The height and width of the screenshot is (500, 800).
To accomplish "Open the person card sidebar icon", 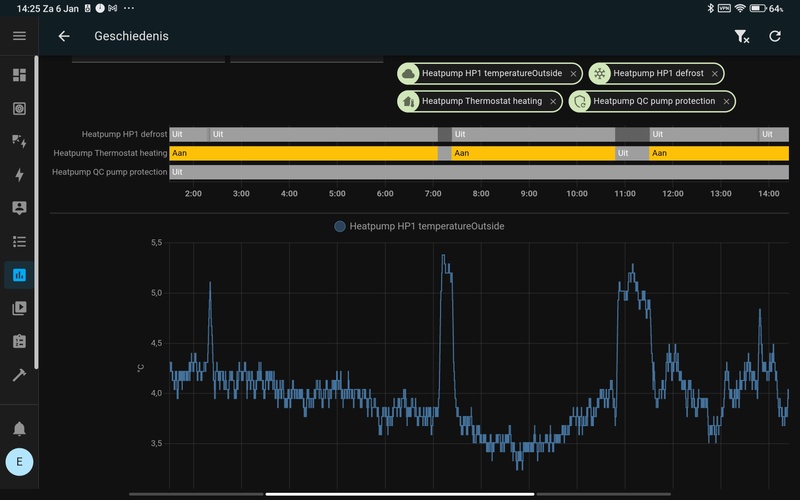I will (x=19, y=208).
